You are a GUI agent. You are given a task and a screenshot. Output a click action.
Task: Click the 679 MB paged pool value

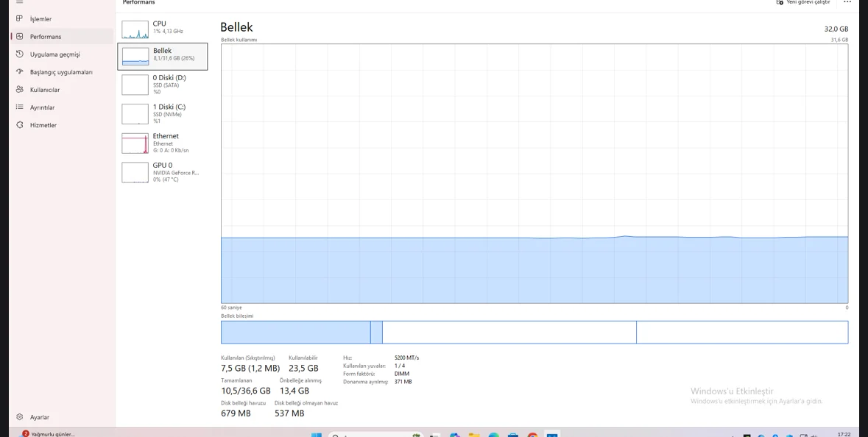(236, 413)
